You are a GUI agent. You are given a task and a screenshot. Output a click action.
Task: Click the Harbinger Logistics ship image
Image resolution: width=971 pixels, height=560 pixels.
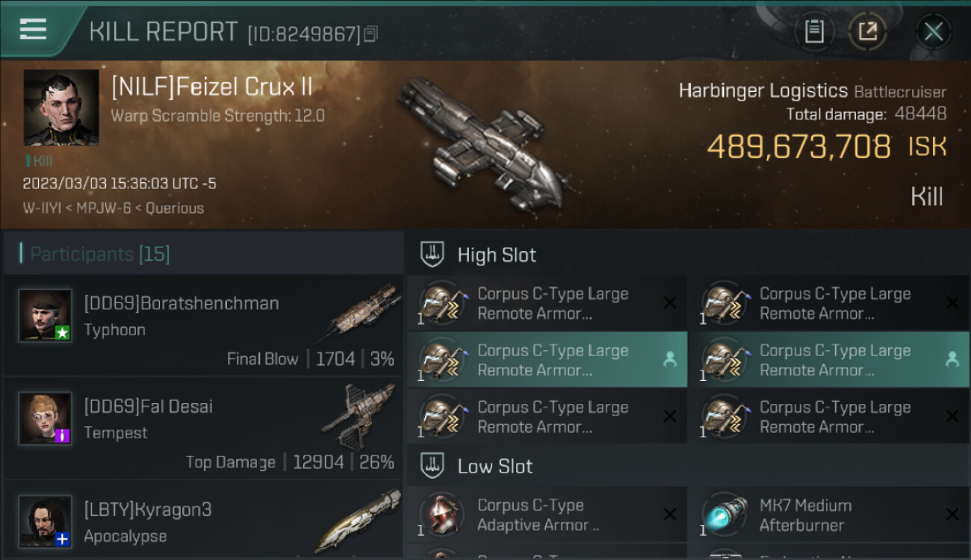click(484, 143)
